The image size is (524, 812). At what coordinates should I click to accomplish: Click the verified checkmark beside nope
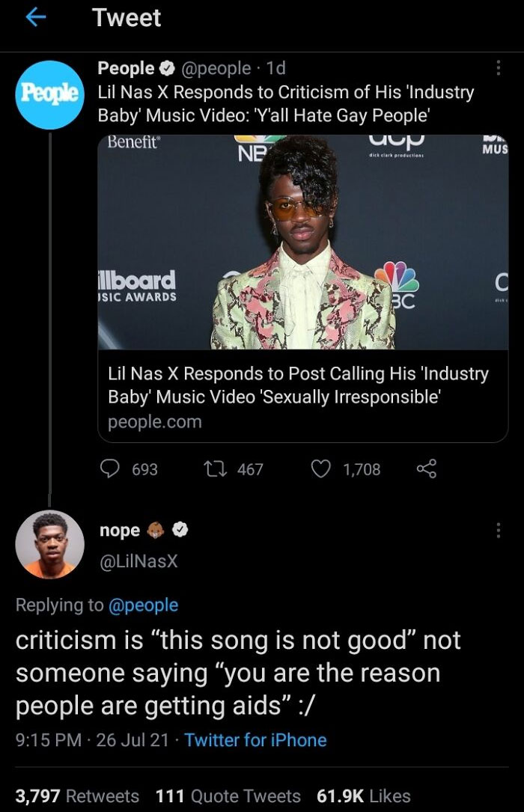tap(180, 531)
